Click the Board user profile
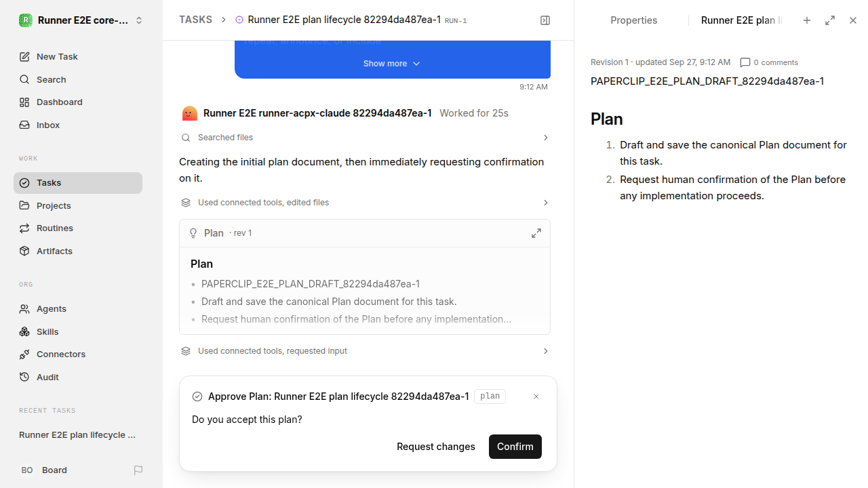 [x=44, y=470]
